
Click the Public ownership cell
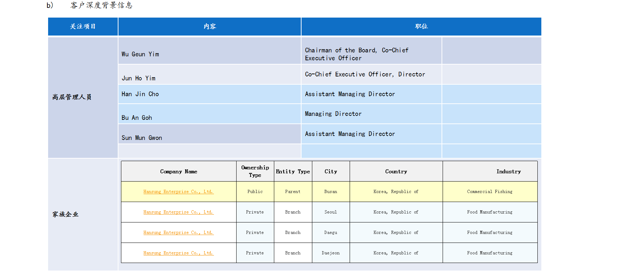pyautogui.click(x=255, y=192)
